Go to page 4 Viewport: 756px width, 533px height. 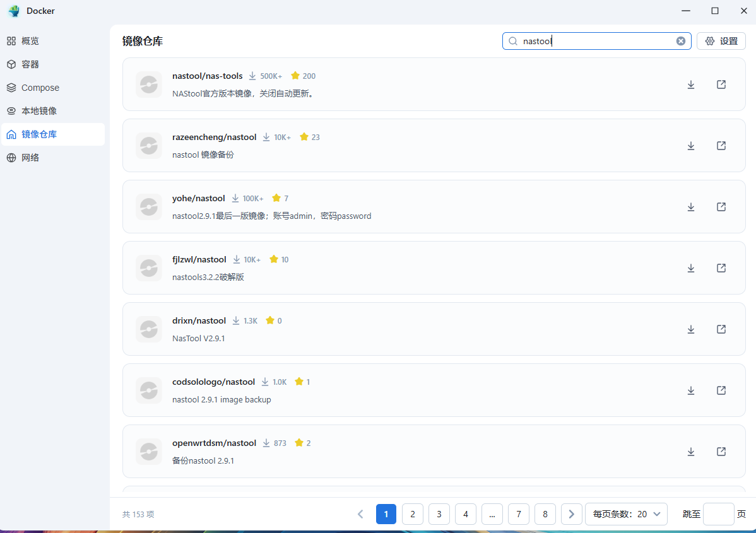click(x=466, y=514)
